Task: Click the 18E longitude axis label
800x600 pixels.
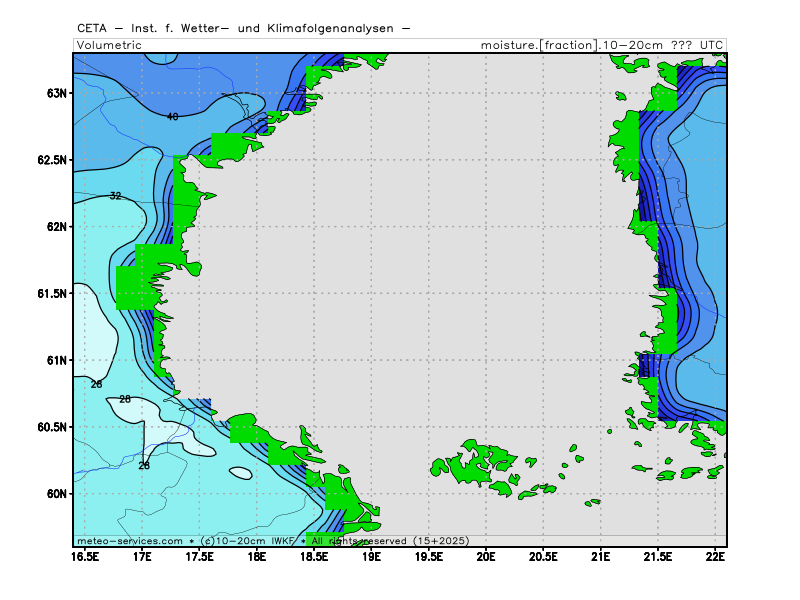Action: pos(257,555)
